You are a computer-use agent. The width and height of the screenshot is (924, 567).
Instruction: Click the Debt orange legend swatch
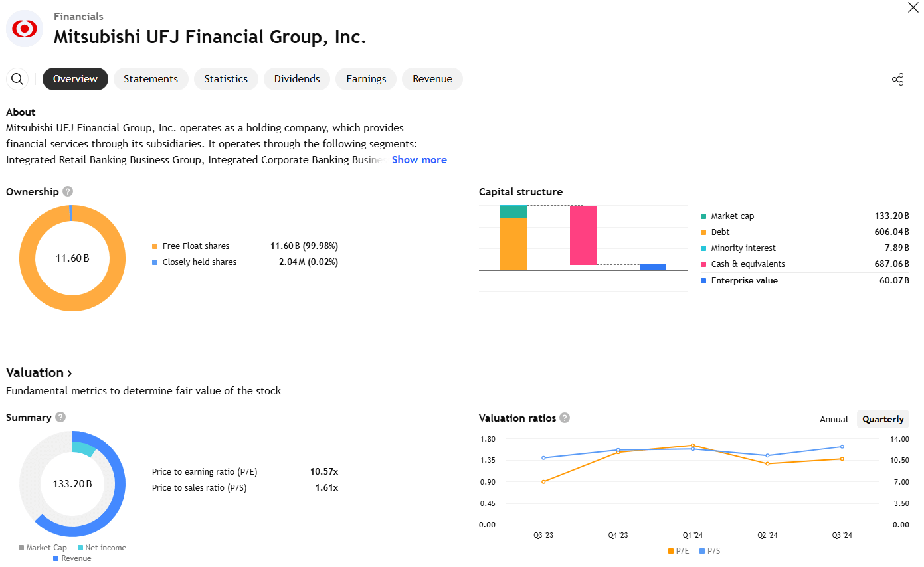click(x=703, y=232)
